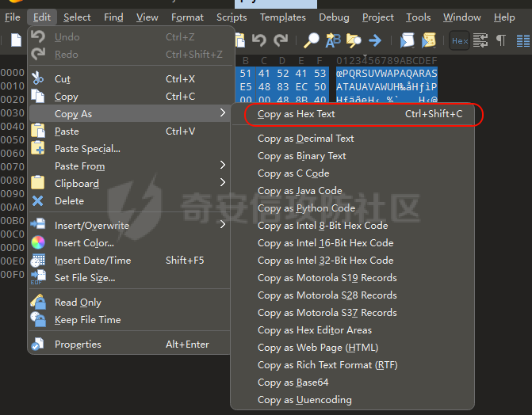Open Insert Color dialog from menu
Screen dimensions: 532x415
[x=84, y=243]
